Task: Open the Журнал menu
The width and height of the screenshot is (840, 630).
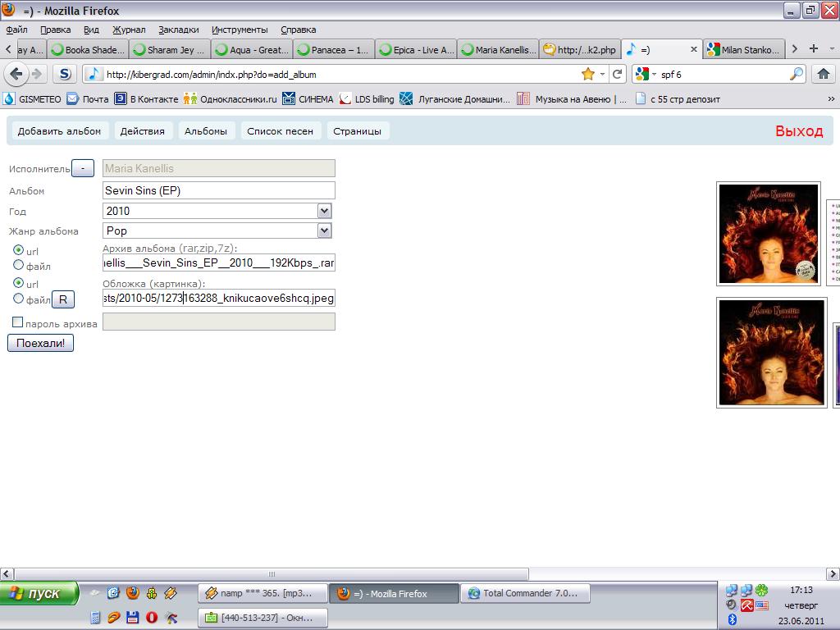Action: point(129,30)
